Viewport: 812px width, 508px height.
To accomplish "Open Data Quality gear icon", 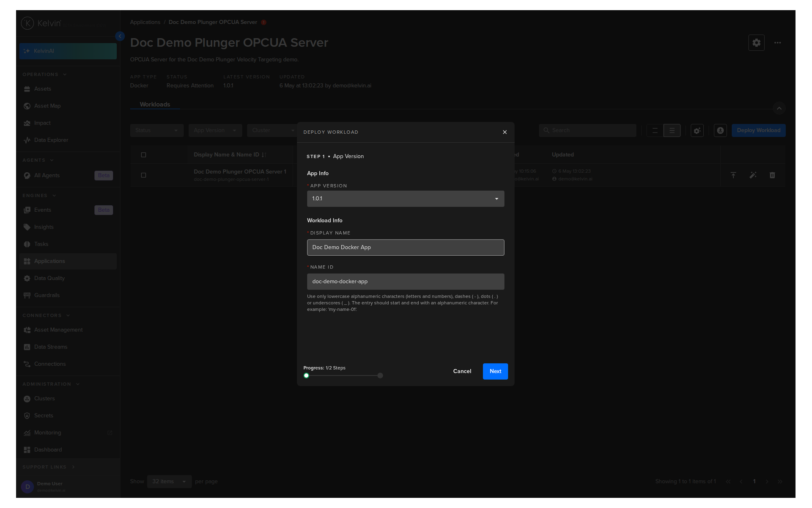I will (x=27, y=279).
